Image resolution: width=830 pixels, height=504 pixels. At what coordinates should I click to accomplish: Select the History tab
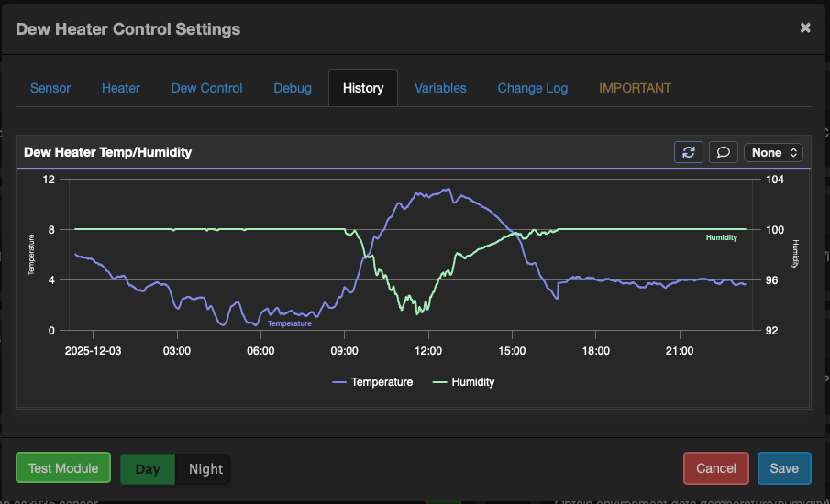363,88
